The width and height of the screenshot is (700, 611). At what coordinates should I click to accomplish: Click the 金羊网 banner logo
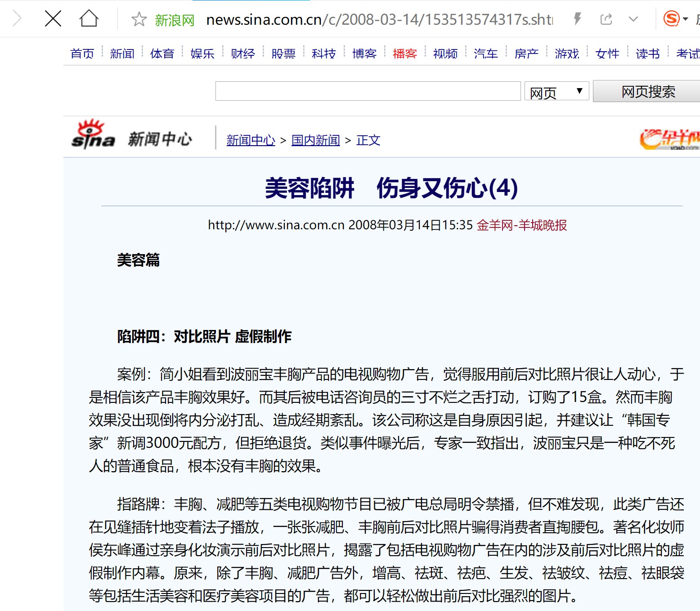tap(669, 139)
